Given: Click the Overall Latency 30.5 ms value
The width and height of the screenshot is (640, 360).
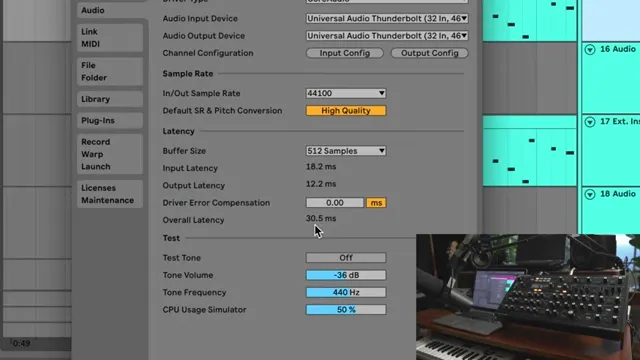Looking at the screenshot, I should click(321, 218).
